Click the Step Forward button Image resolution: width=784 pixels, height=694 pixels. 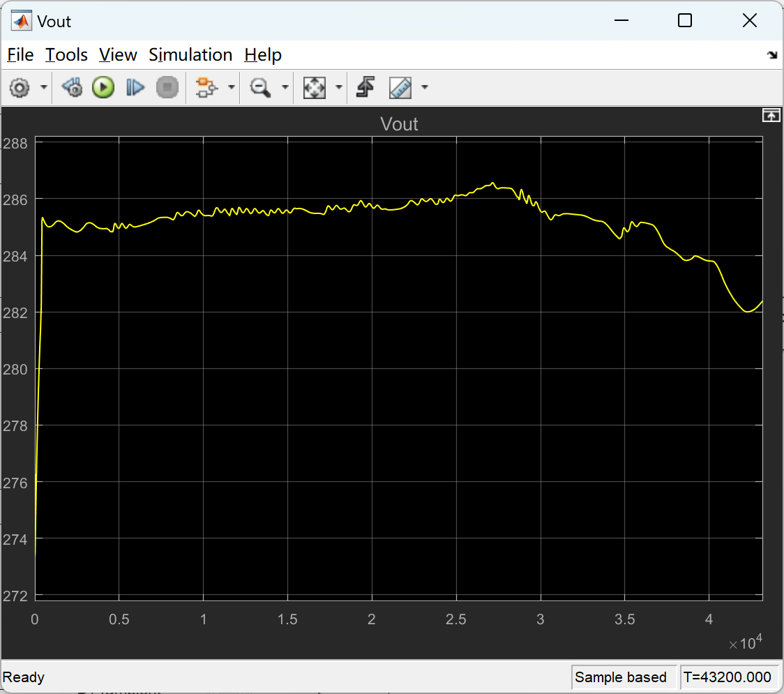click(135, 88)
